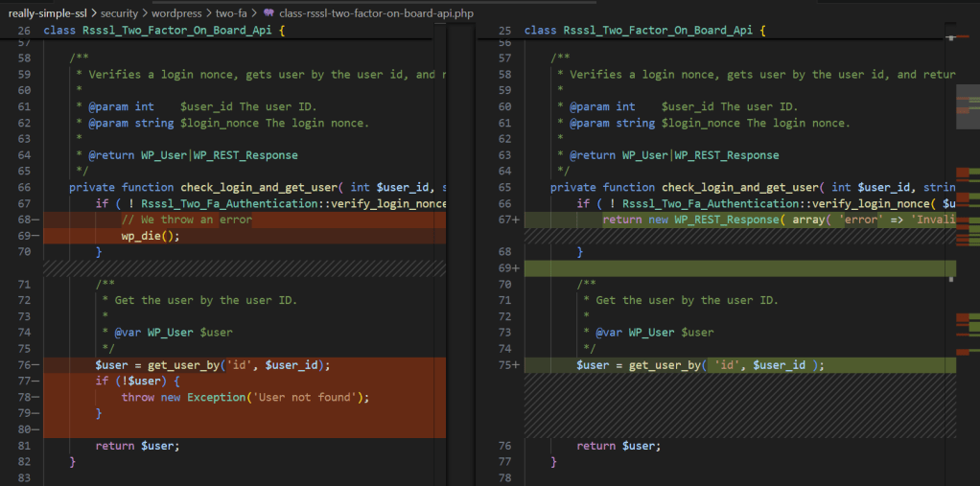Select the two-fa breadcrumb folder
This screenshot has height=486, width=980.
[231, 14]
